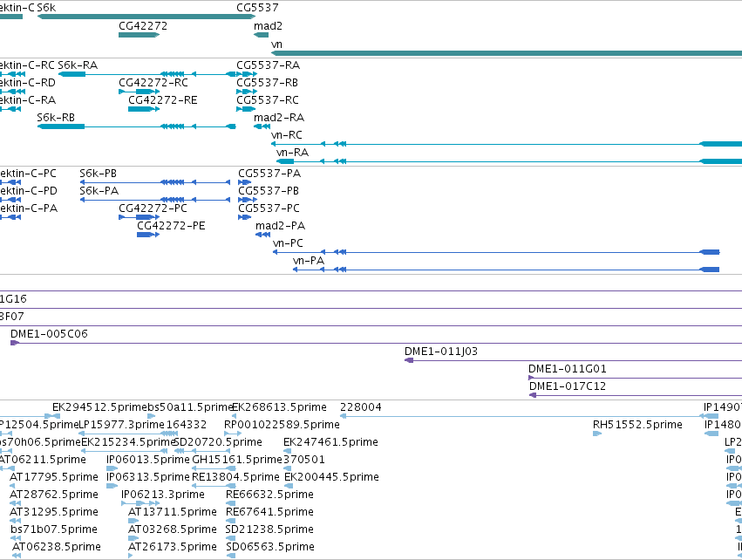Click the vn-RA transcript label

292,153
